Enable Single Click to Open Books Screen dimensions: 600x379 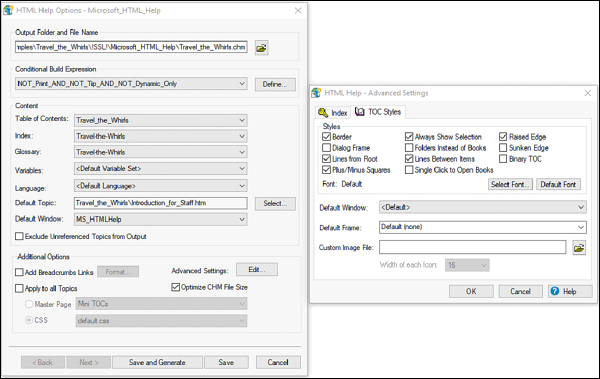click(x=409, y=170)
